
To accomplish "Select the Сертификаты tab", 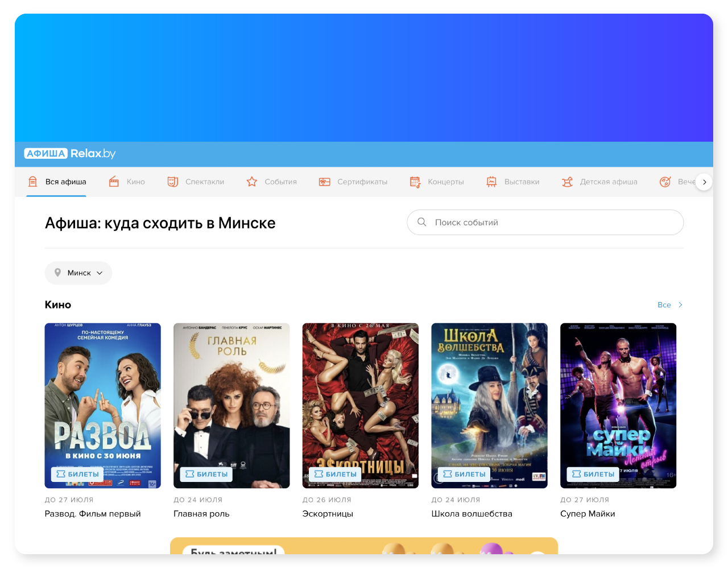I will click(x=353, y=182).
